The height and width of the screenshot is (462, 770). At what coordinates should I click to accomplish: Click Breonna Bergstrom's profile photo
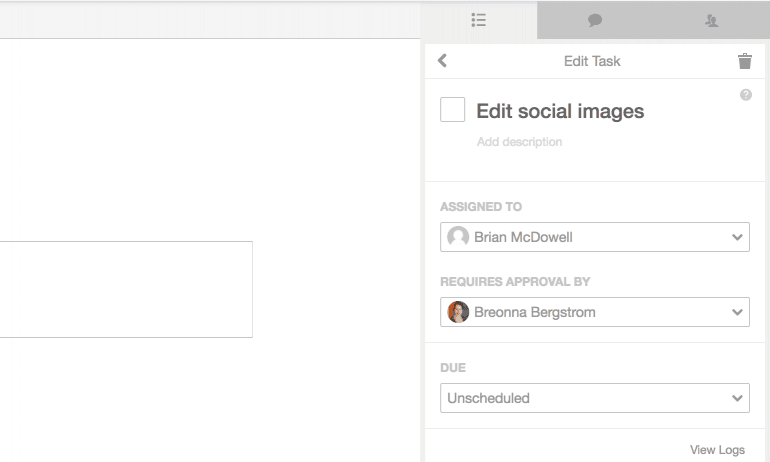tap(458, 312)
